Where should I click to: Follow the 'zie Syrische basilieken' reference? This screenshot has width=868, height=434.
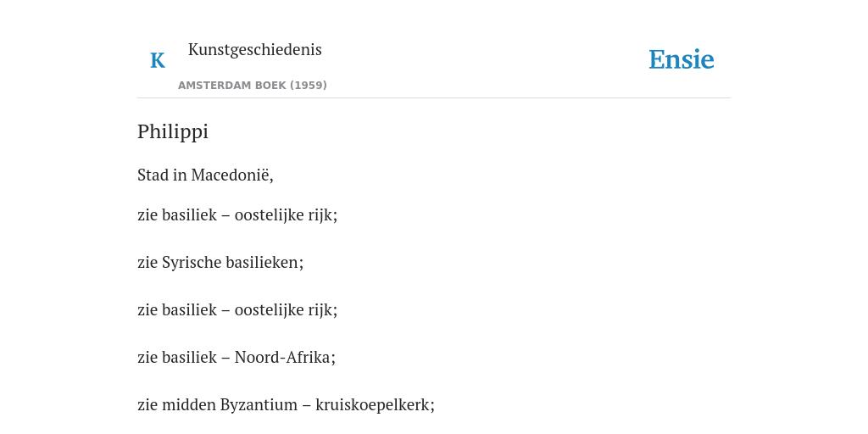pyautogui.click(x=220, y=263)
